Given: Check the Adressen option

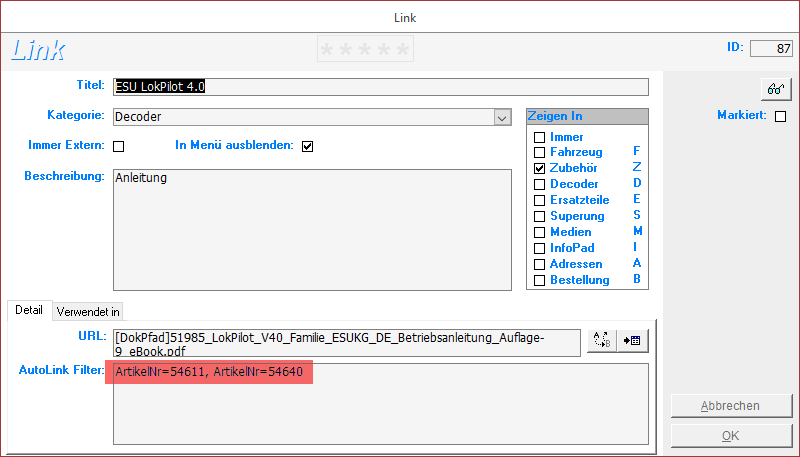Looking at the screenshot, I should point(539,264).
